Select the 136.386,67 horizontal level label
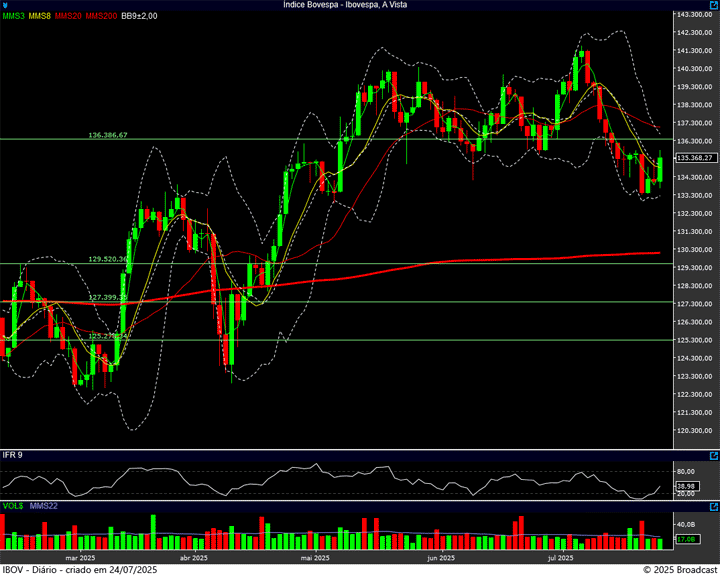Image resolution: width=720 pixels, height=575 pixels. click(x=108, y=135)
